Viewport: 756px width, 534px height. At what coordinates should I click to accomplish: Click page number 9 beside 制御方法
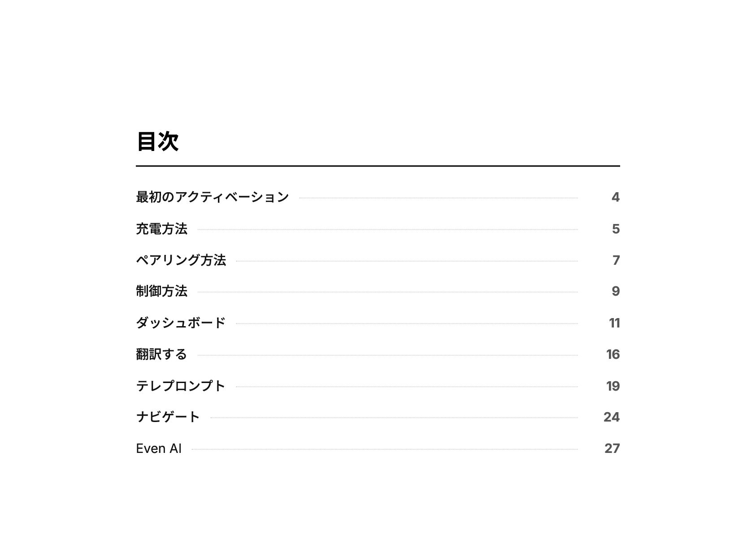616,291
